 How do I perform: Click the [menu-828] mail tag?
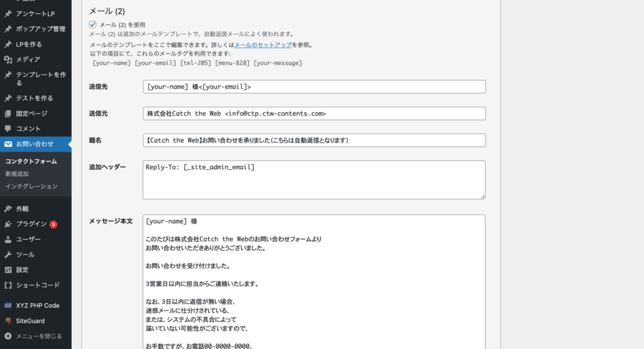tap(232, 63)
